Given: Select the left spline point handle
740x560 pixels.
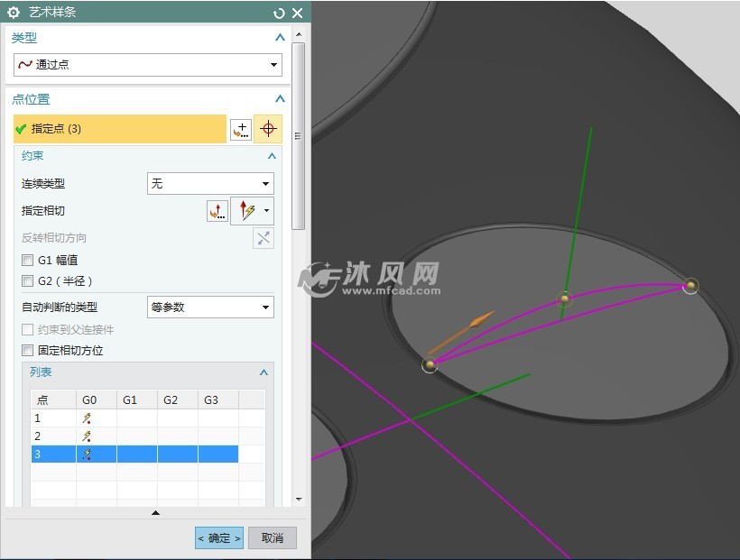Looking at the screenshot, I should 430,364.
